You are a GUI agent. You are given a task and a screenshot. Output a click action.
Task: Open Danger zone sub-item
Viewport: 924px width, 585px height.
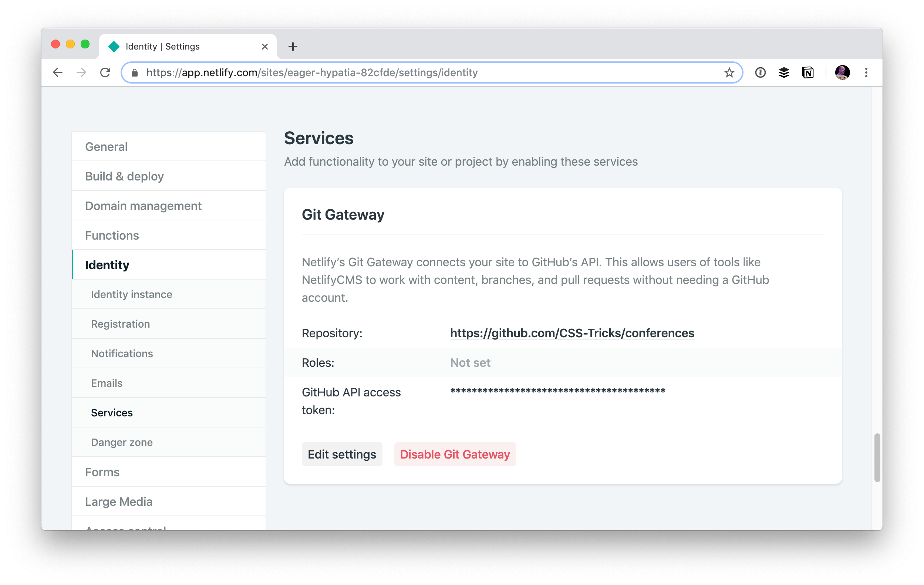click(x=122, y=442)
